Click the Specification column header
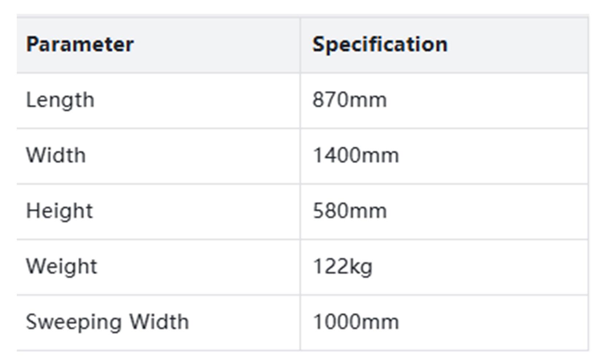Image resolution: width=598 pixels, height=364 pixels. coord(380,44)
